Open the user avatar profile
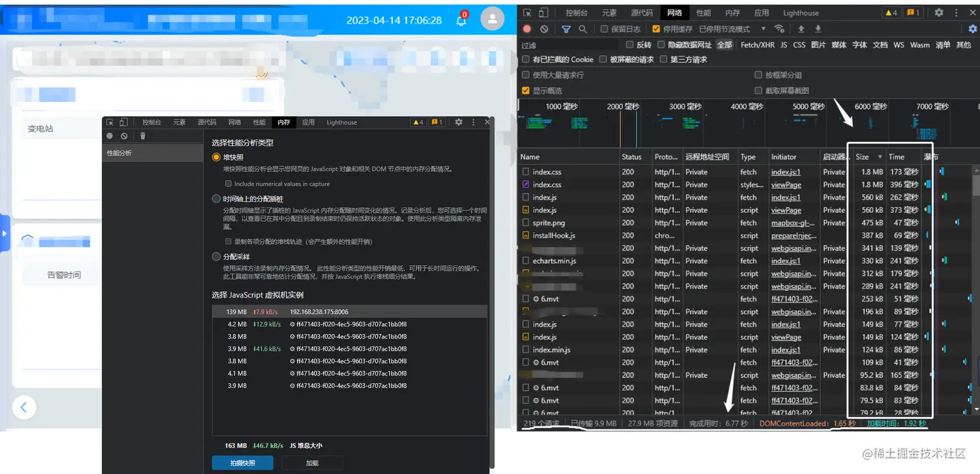Viewport: 980px width, 474px height. [x=493, y=19]
